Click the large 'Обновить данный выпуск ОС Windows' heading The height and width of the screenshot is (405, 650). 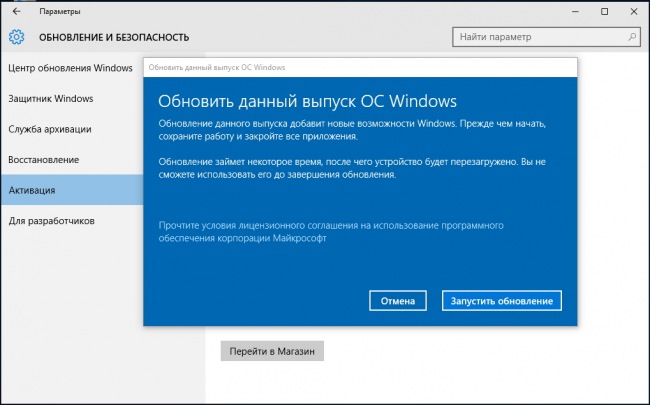[307, 101]
